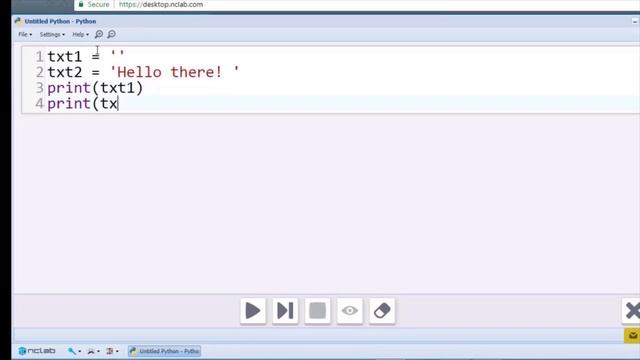Click the browser address bar URL
Viewport: 640px width, 360px height.
click(x=161, y=4)
